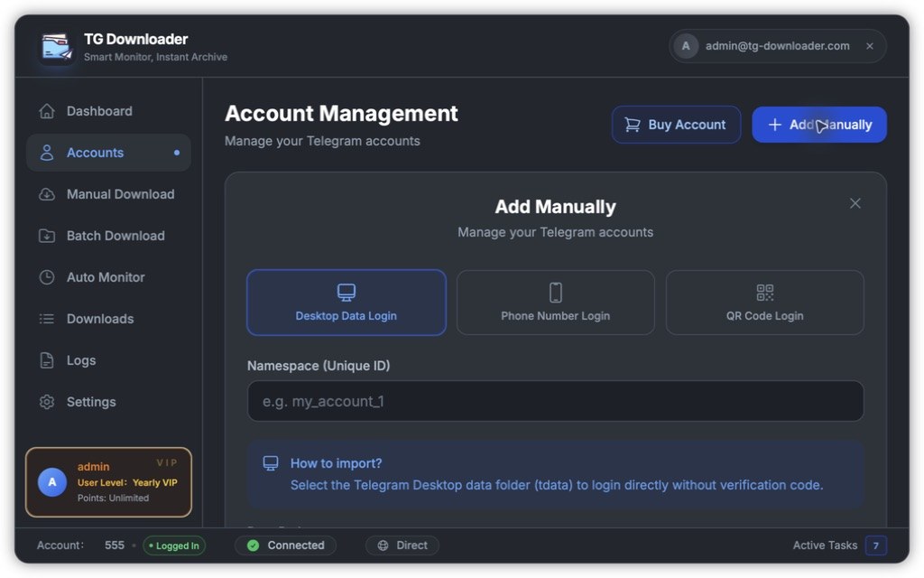Open the Logs section
The height and width of the screenshot is (578, 924).
[x=108, y=360]
